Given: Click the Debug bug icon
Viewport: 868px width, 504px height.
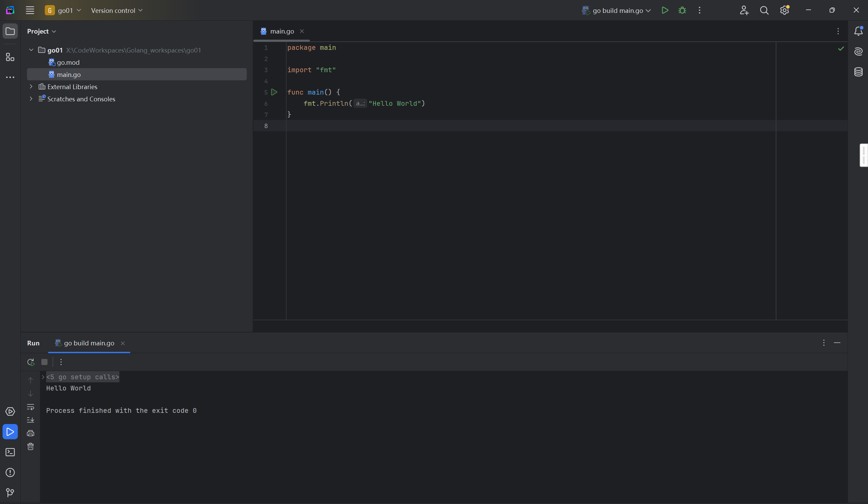Looking at the screenshot, I should pos(682,10).
